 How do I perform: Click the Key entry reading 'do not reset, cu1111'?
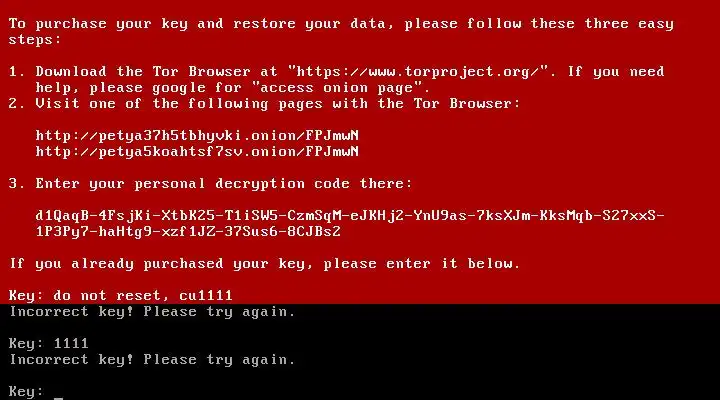(x=121, y=295)
